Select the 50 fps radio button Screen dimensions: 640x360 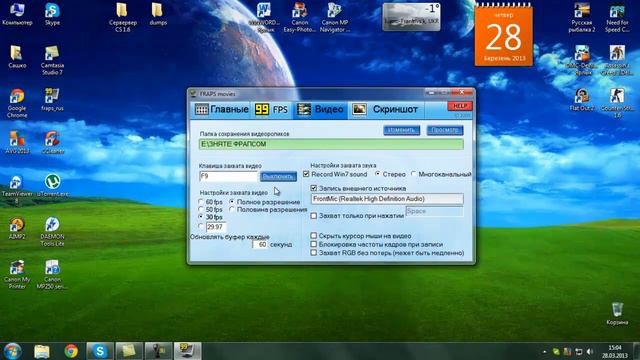[x=201, y=209]
